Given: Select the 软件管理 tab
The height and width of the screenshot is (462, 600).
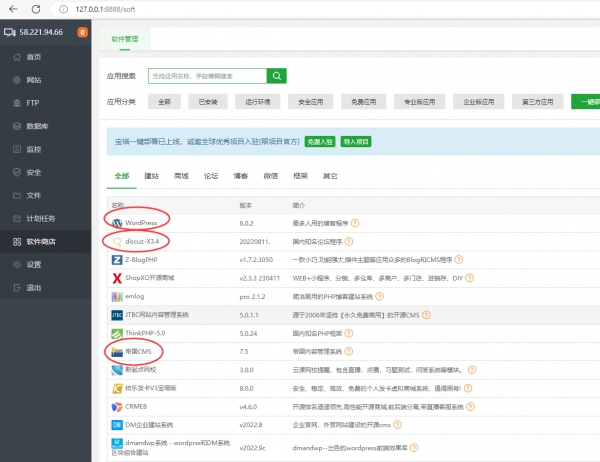Looking at the screenshot, I should [x=125, y=39].
